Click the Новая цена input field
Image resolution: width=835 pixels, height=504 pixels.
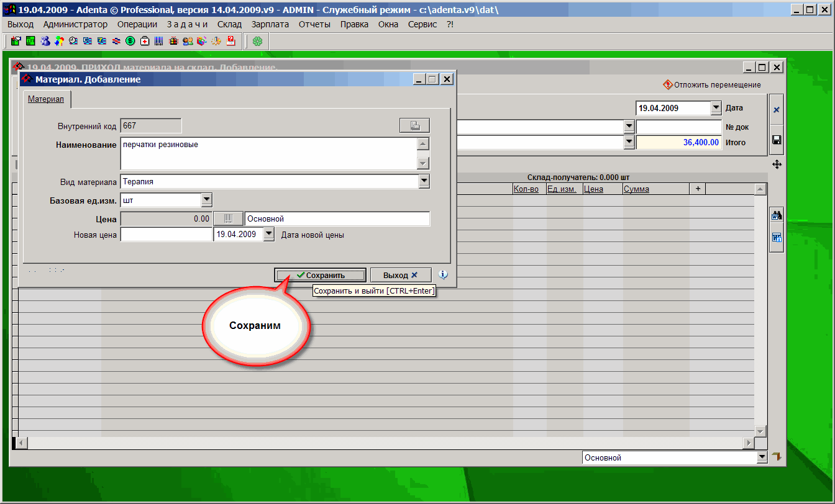[x=166, y=235]
